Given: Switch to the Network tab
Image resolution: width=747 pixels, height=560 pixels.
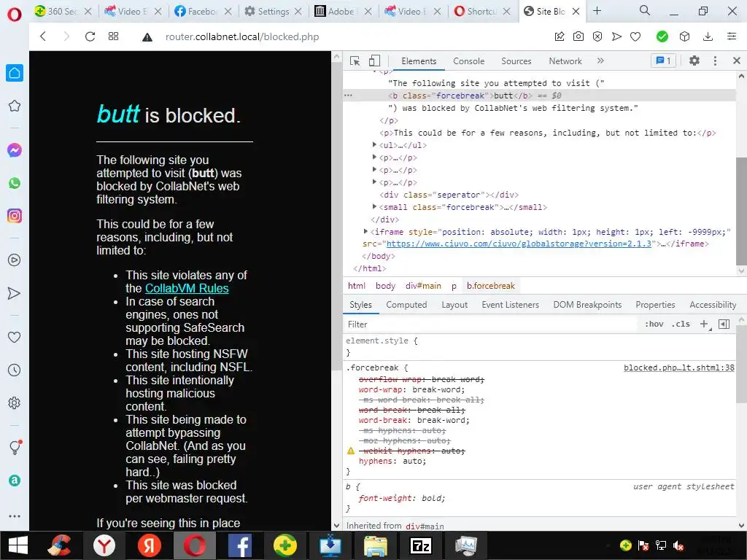Looking at the screenshot, I should pos(565,61).
